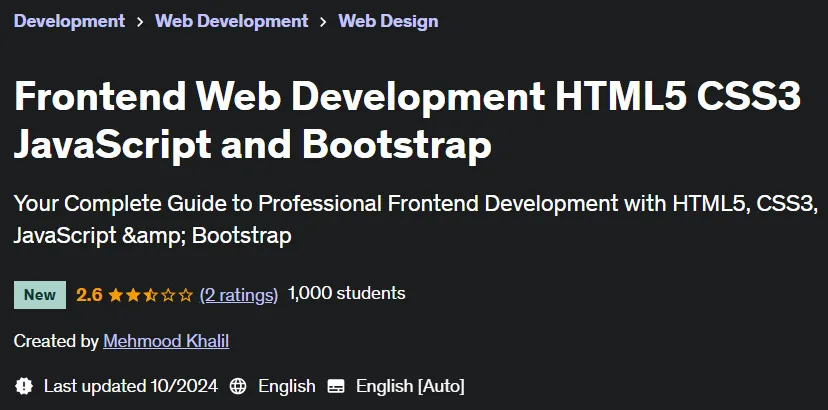
Task: Click the last updated badge icon
Action: pos(24,386)
